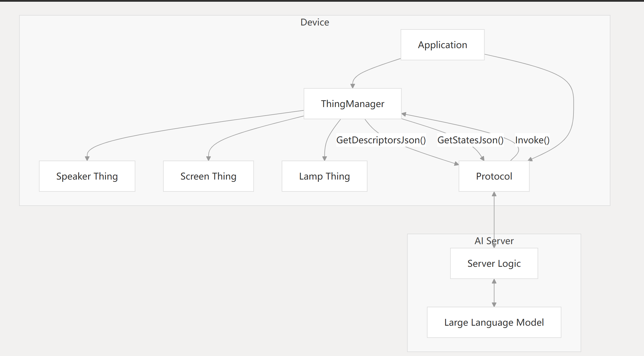Select the Screen Thing node
644x356 pixels.
tap(208, 176)
